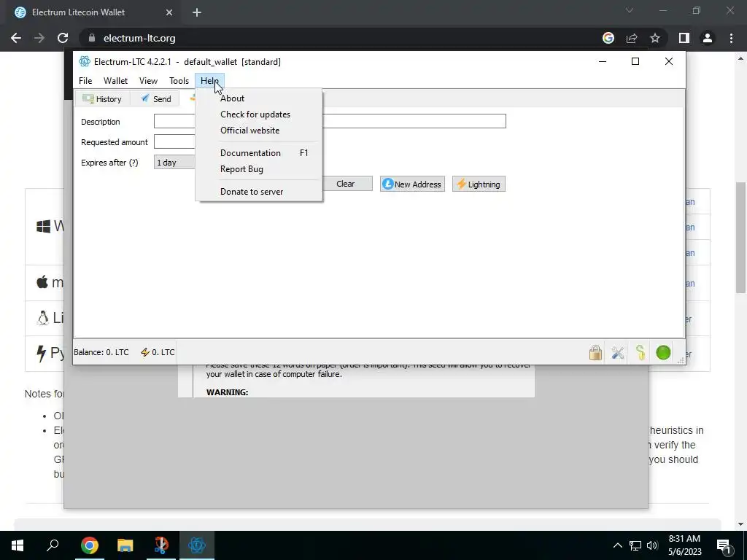Click the seed icon in status bar
The image size is (747, 560).
coord(640,352)
